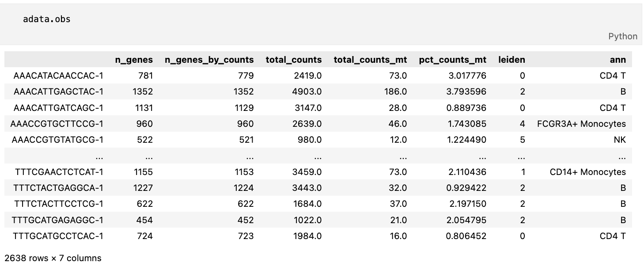Open the Python language selector

point(622,36)
